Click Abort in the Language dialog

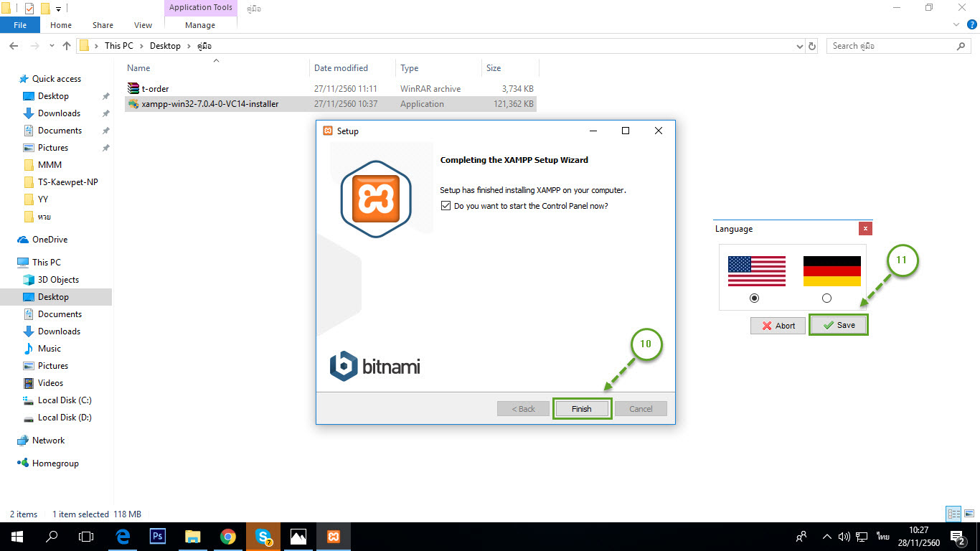click(778, 326)
